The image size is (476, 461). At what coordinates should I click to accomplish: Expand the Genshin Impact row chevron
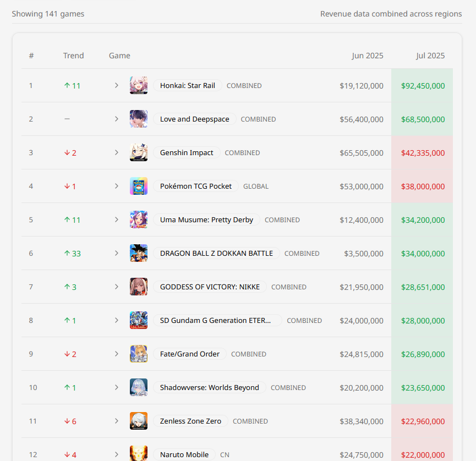point(117,152)
